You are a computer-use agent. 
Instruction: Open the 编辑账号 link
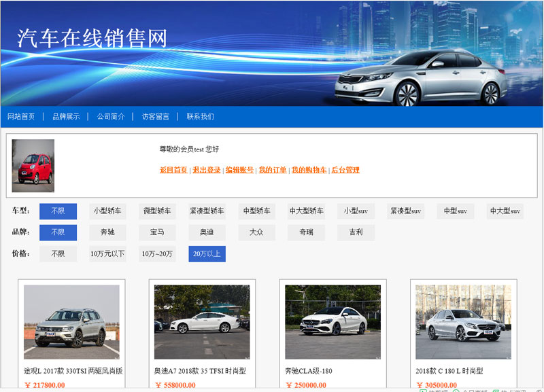tap(239, 170)
